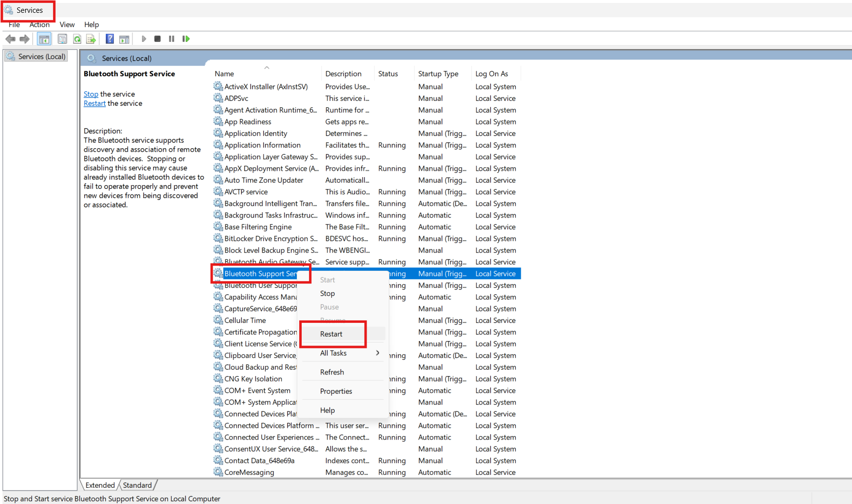The width and height of the screenshot is (852, 504).
Task: Click the Forward arrow in the toolbar
Action: click(24, 39)
